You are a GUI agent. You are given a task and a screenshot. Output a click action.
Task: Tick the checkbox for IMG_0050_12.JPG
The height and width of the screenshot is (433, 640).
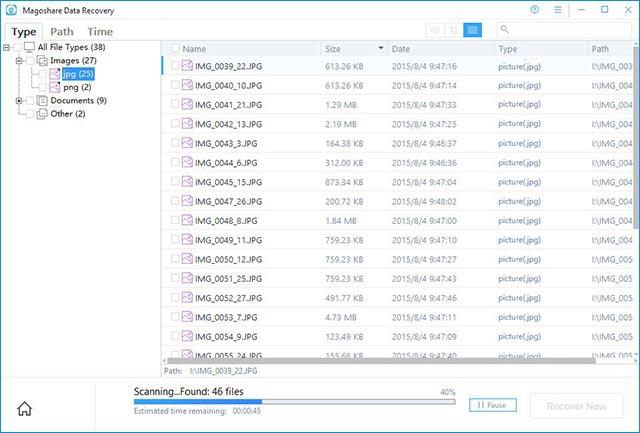(x=175, y=259)
